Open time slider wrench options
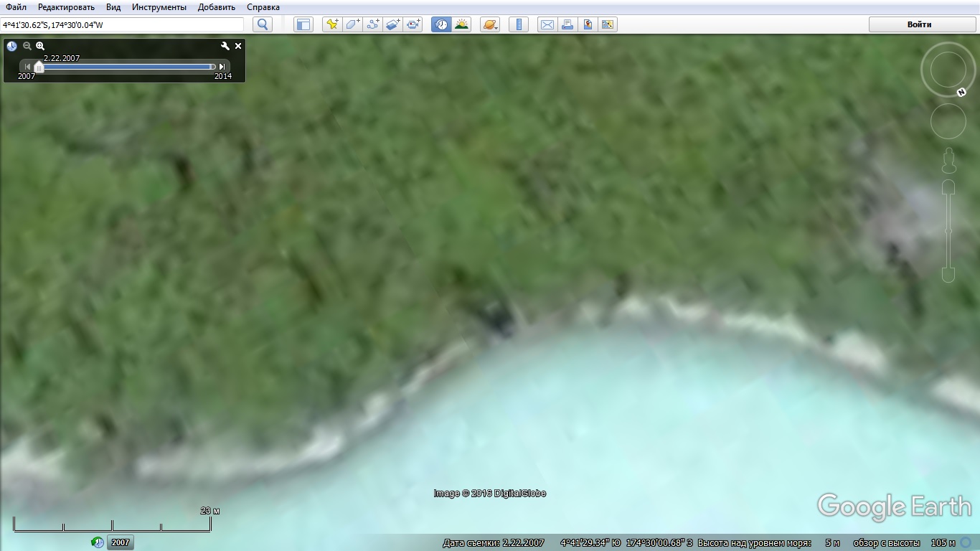This screenshot has height=551, width=980. [x=225, y=46]
